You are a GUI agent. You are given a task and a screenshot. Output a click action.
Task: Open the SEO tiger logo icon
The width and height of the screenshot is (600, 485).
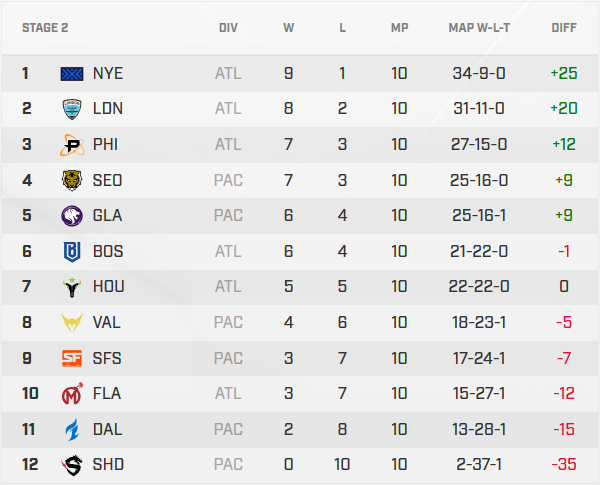coord(73,180)
